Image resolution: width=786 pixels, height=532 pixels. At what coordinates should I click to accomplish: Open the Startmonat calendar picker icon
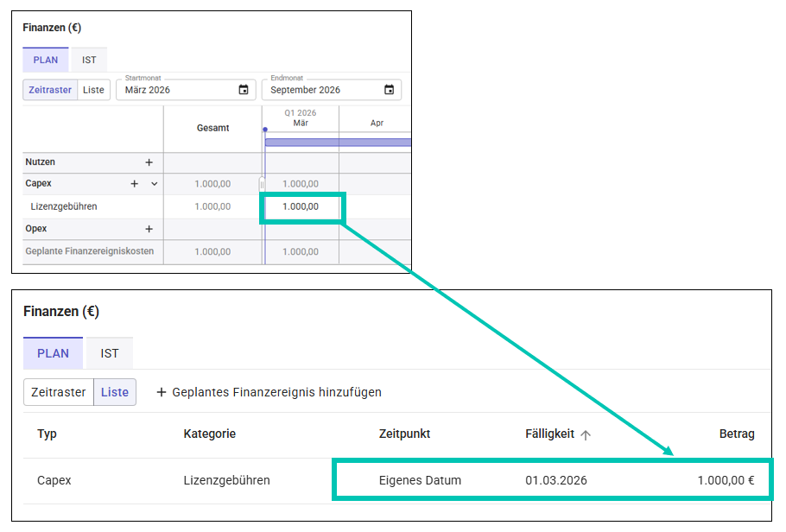244,90
